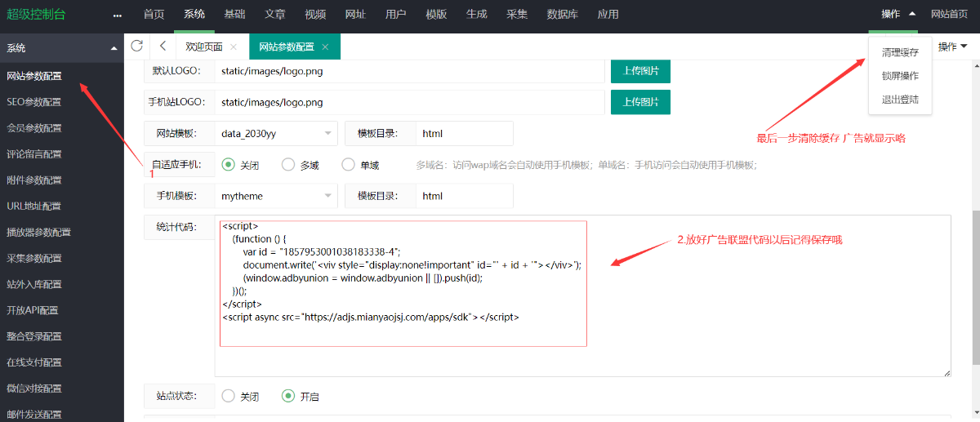Open the 操作 dropdown in the tab bar

coord(952,47)
